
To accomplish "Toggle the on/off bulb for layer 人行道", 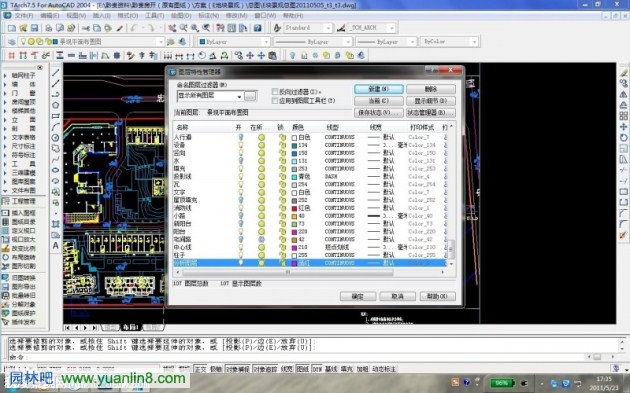I will point(241,137).
